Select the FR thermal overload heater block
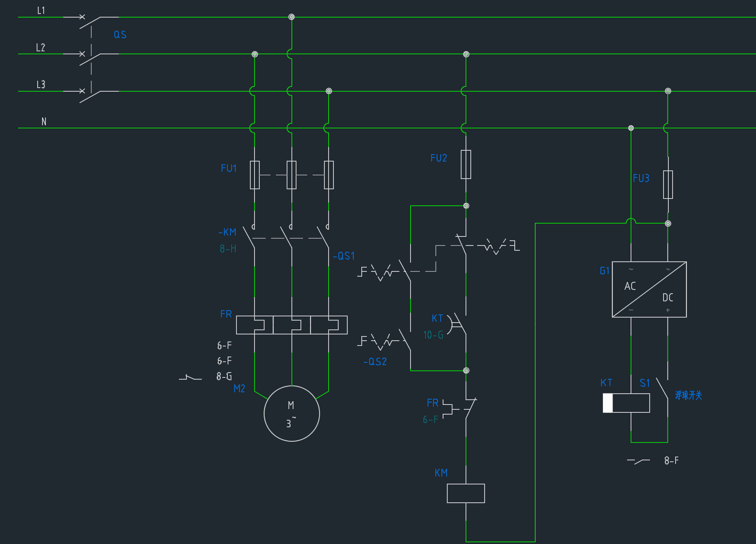 pos(292,325)
